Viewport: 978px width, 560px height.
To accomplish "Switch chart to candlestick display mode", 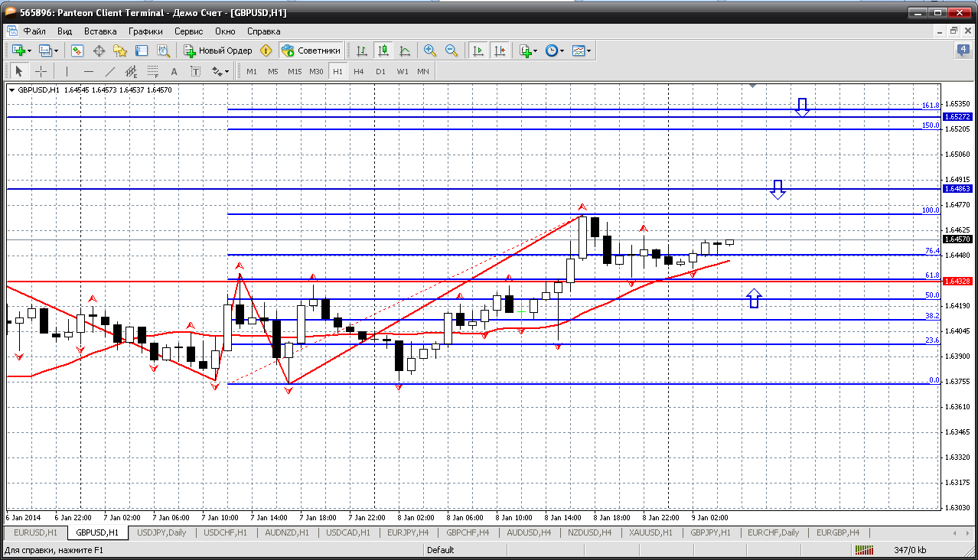I will (383, 50).
